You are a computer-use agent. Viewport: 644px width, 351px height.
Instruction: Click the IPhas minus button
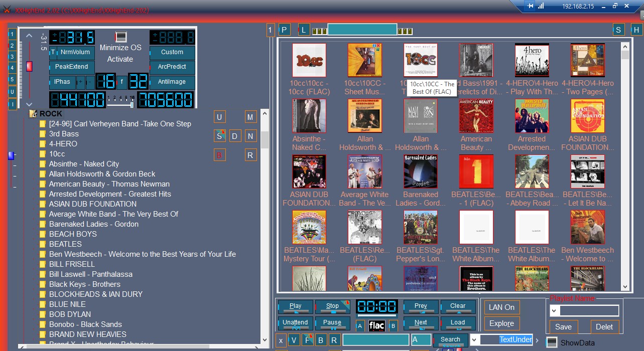[89, 82]
